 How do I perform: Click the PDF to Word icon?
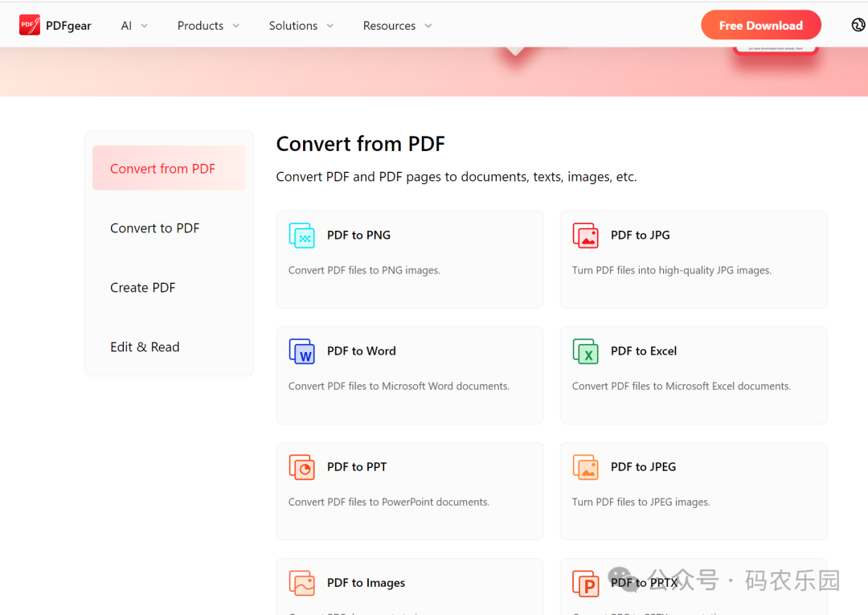click(301, 351)
